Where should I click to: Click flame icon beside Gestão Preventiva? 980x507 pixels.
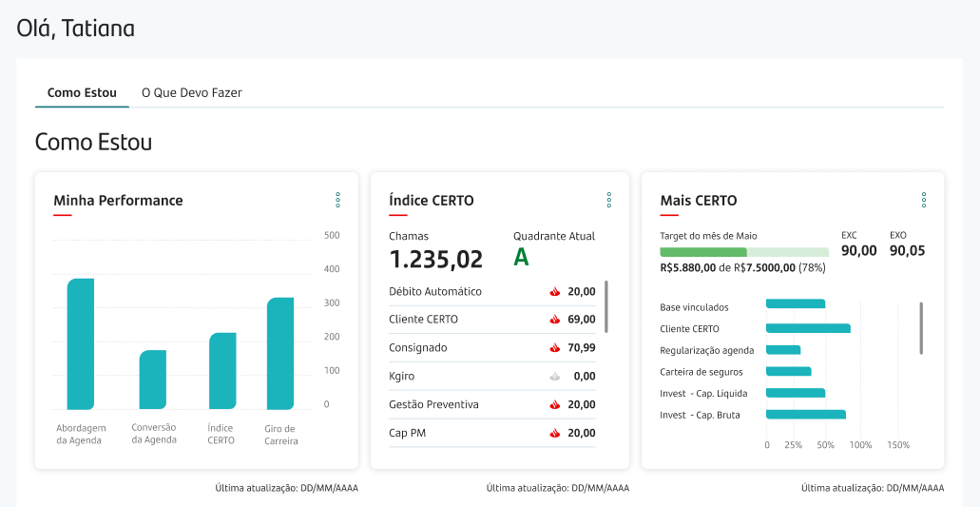[554, 404]
